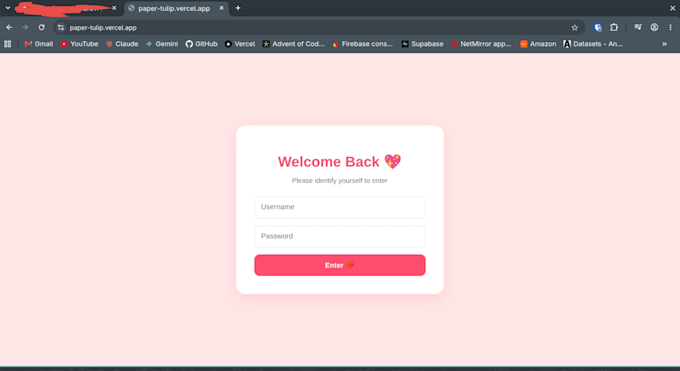Open the GitHub bookmark
The height and width of the screenshot is (371, 680).
click(201, 44)
